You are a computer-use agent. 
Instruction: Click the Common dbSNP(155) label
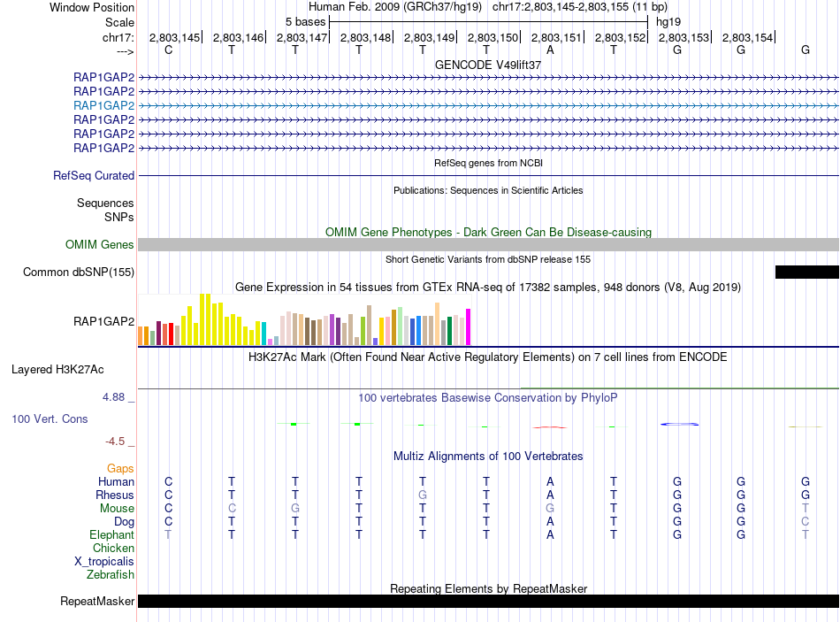click(78, 272)
